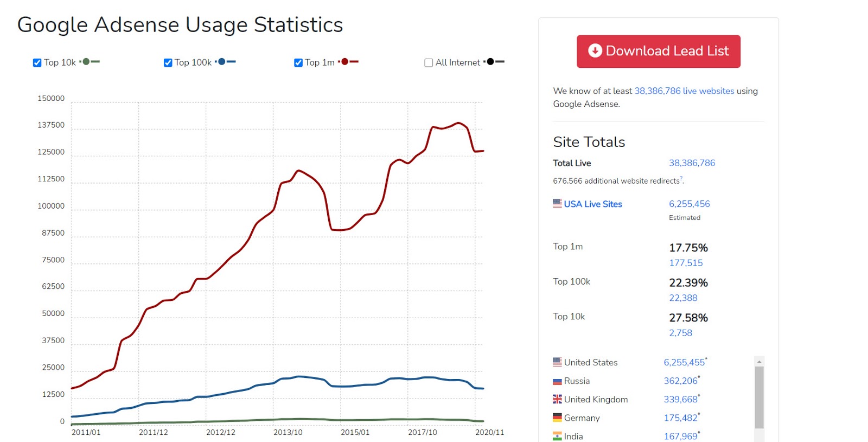This screenshot has height=442, width=868.
Task: Open the USA Live Sites link
Action: (x=593, y=204)
